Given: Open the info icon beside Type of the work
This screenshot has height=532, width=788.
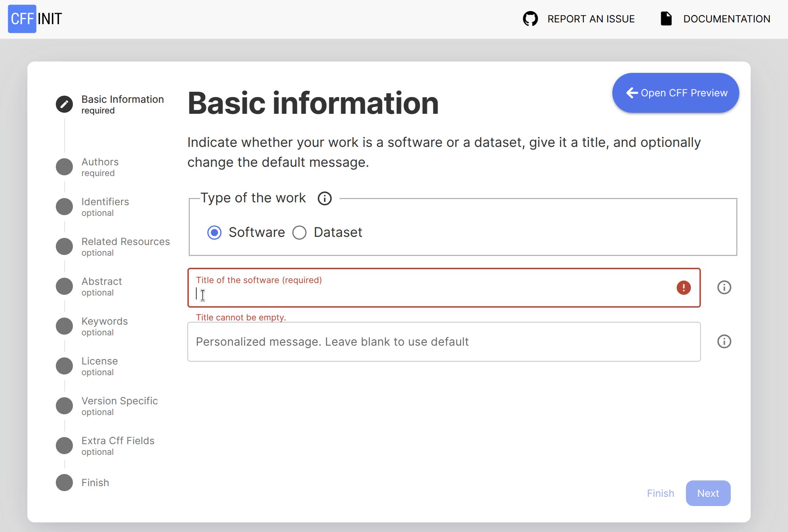Looking at the screenshot, I should (324, 198).
